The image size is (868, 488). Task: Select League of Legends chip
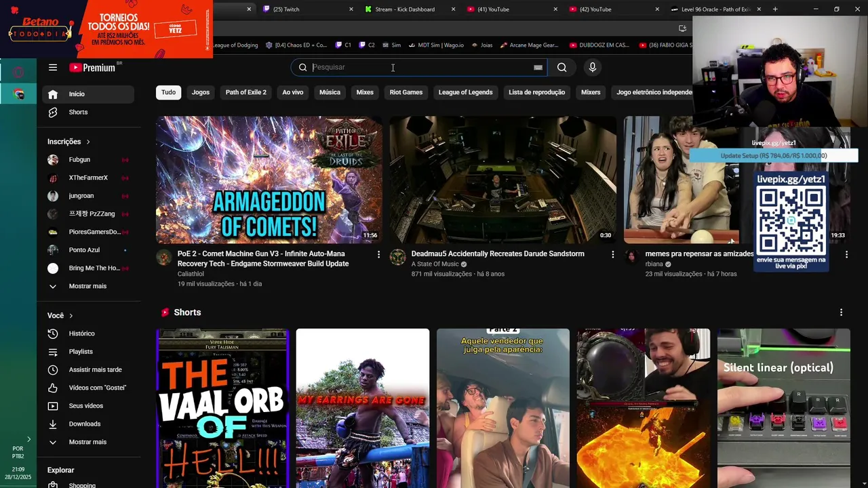(x=465, y=92)
